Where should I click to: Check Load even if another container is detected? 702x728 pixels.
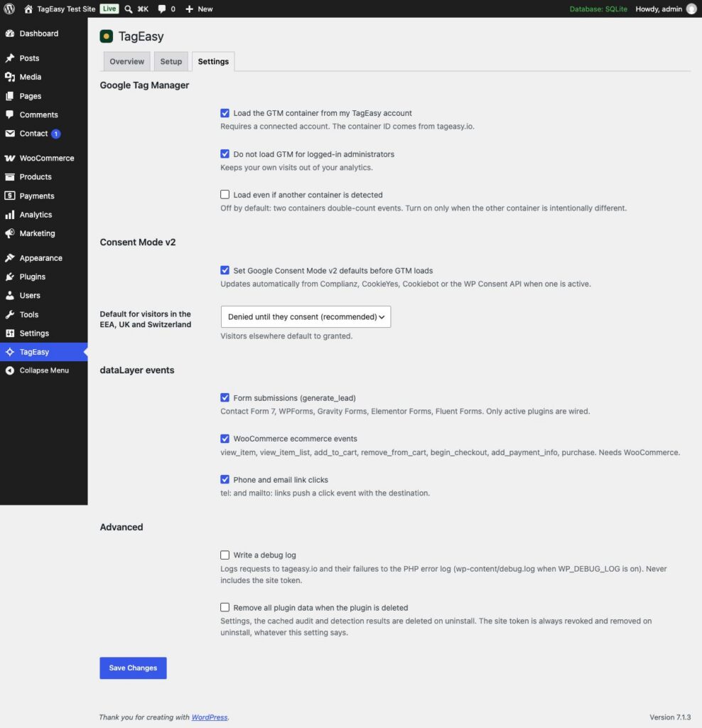pyautogui.click(x=225, y=195)
